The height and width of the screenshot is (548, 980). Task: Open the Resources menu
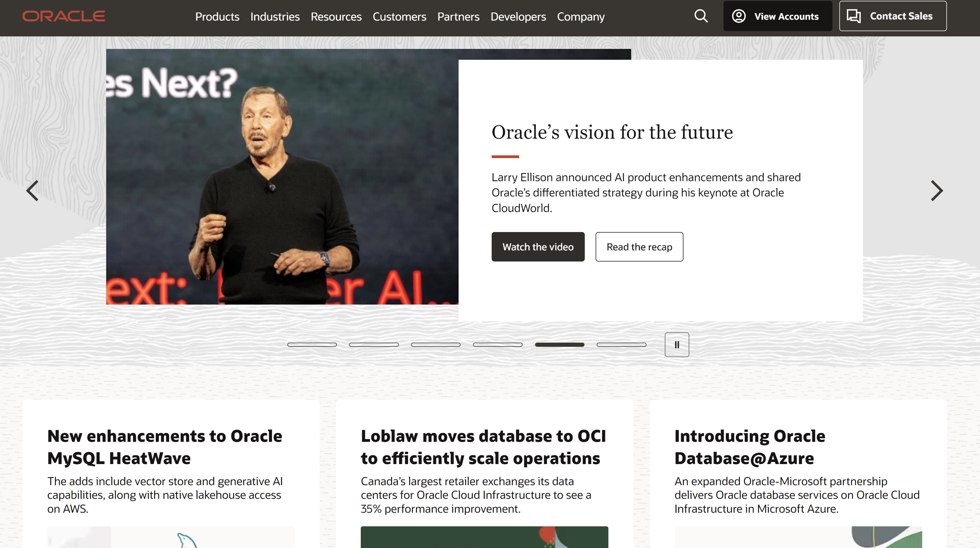pos(336,16)
